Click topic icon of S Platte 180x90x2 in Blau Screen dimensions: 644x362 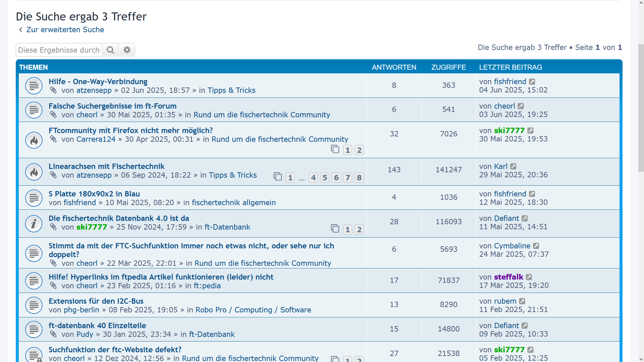point(34,198)
